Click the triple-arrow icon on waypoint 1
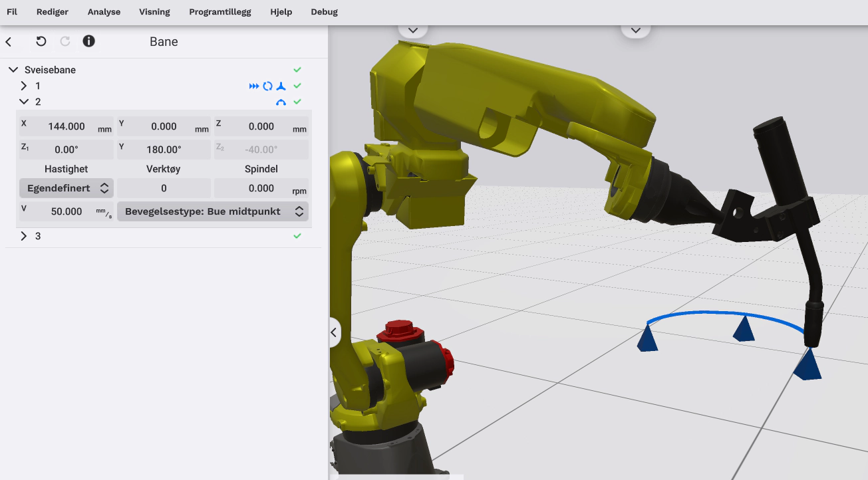868x480 pixels. [254, 86]
